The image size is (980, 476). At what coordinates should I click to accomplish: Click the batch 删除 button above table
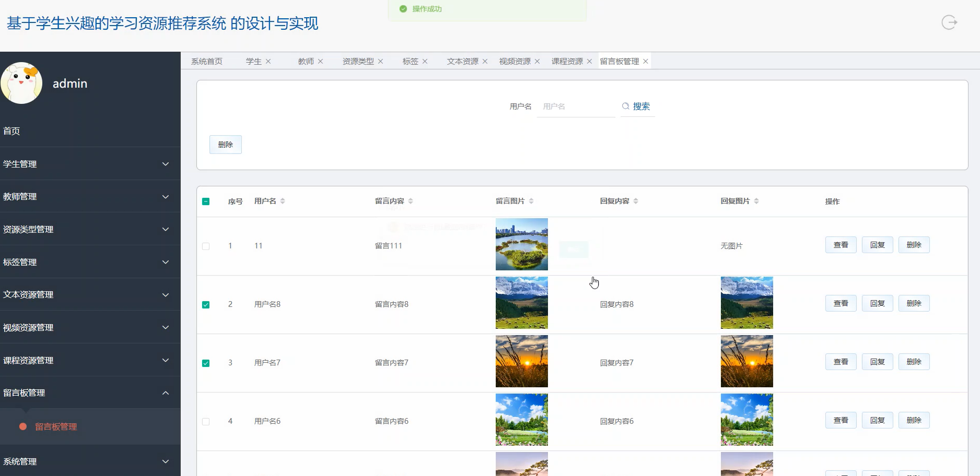(x=226, y=145)
